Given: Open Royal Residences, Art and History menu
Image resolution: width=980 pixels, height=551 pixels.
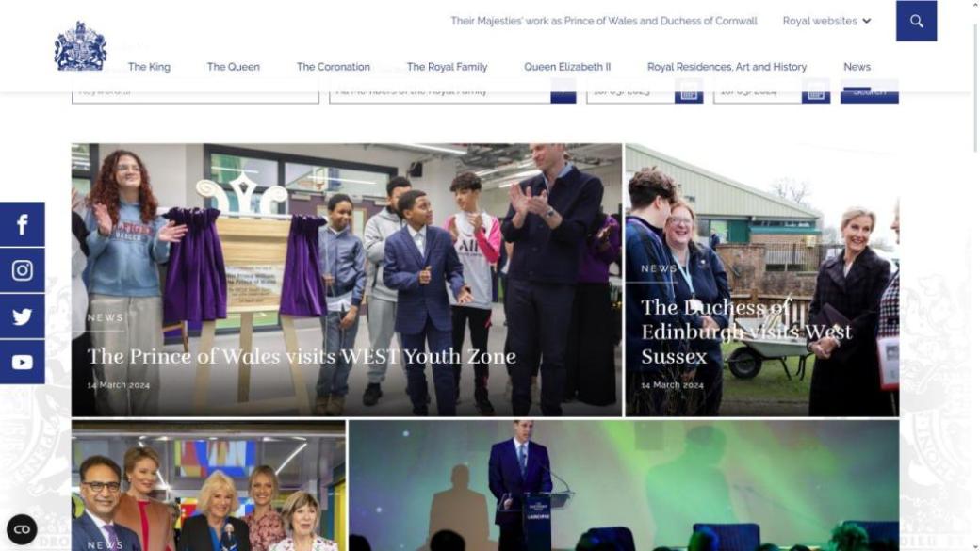Looking at the screenshot, I should pyautogui.click(x=727, y=67).
